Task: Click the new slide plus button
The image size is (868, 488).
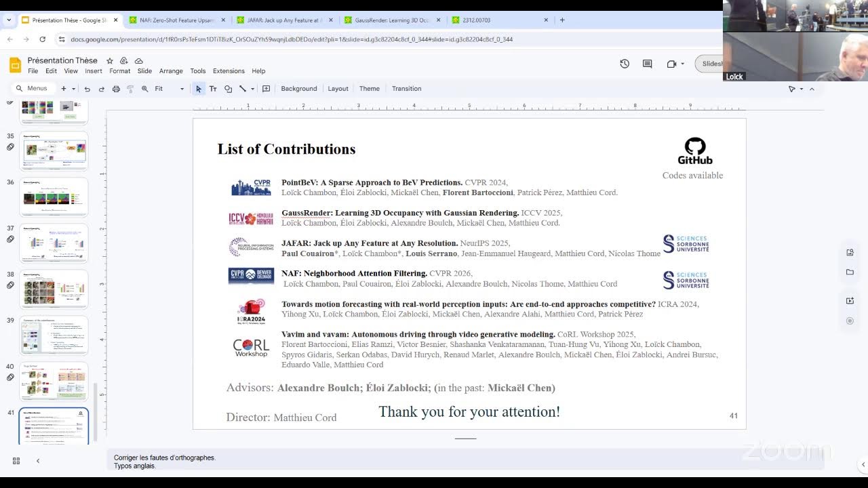Action: pos(64,89)
